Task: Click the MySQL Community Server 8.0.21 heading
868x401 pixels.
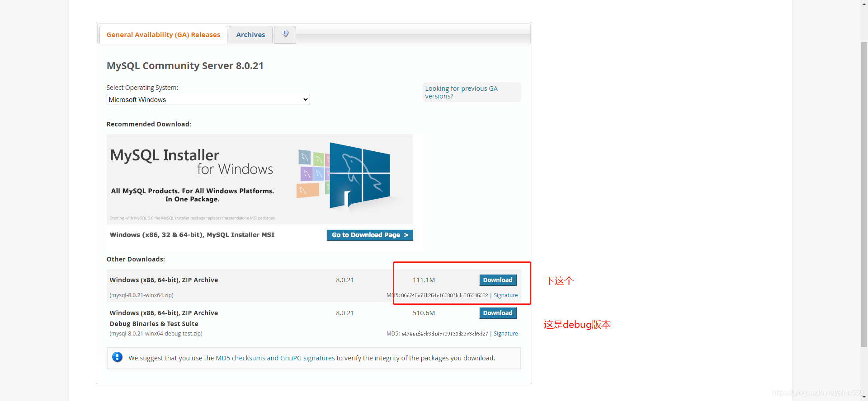Action: (185, 66)
